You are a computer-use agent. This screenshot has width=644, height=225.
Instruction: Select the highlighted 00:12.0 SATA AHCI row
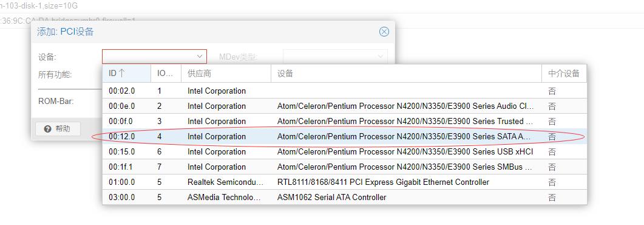(345, 137)
